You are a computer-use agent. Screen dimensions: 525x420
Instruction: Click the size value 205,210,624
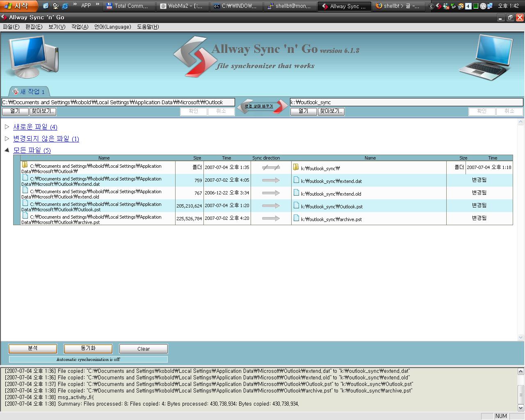pyautogui.click(x=189, y=206)
